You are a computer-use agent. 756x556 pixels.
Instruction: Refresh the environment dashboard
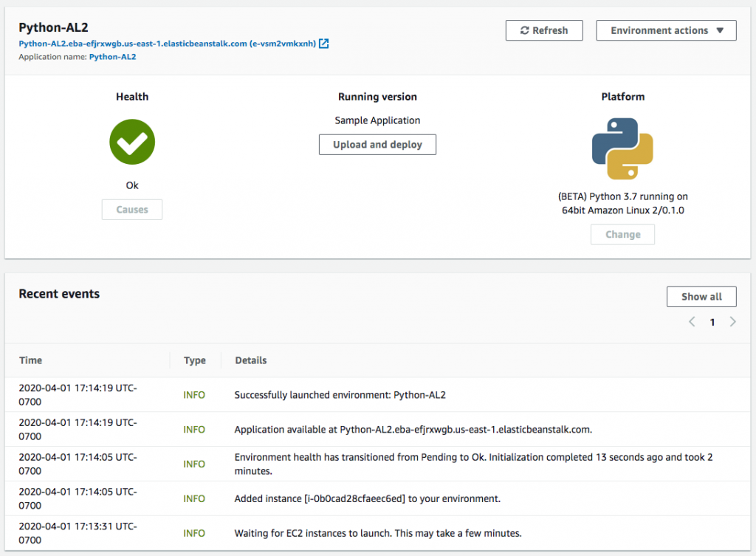pos(544,30)
